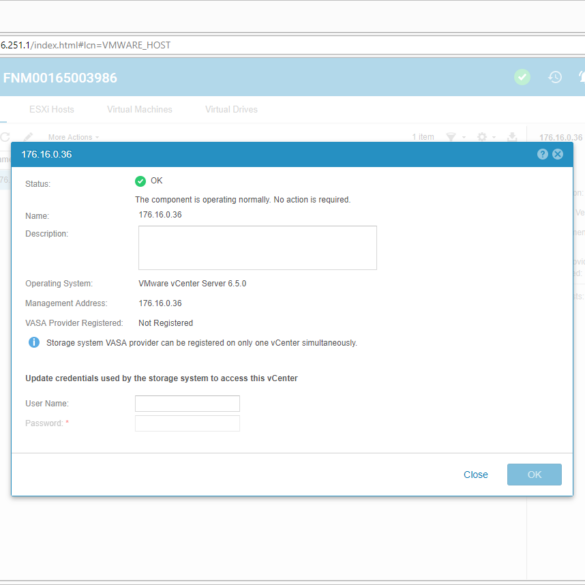
Task: Expand the arrow next to filter funnel
Action: point(464,137)
